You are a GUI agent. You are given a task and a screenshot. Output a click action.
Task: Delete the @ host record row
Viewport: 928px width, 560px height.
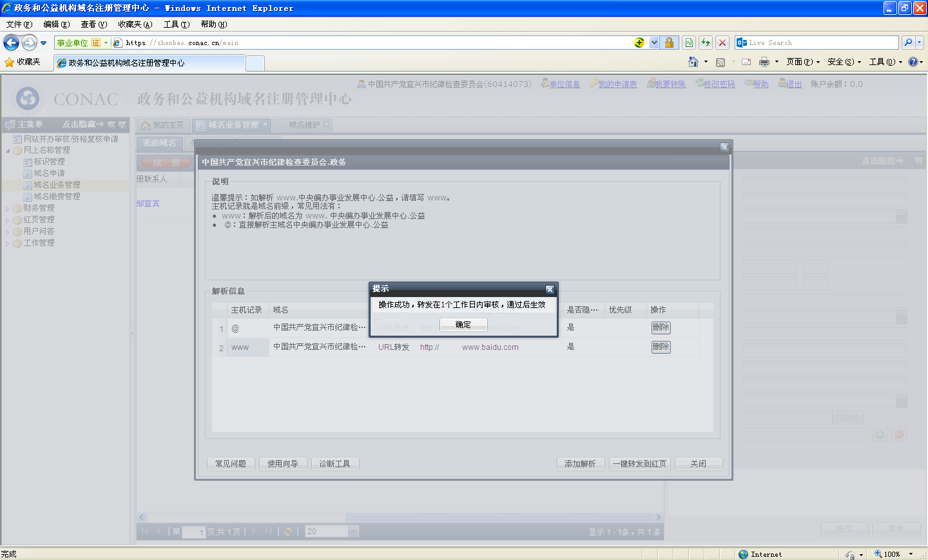click(x=661, y=327)
